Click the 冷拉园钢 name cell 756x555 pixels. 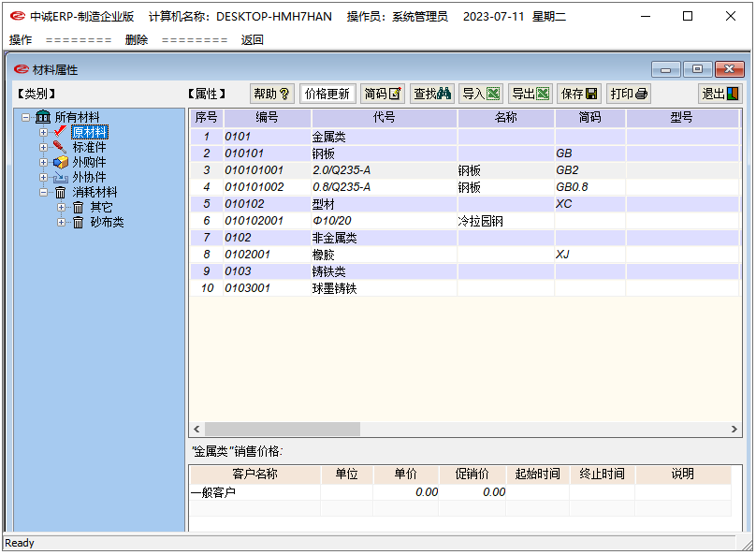click(506, 221)
